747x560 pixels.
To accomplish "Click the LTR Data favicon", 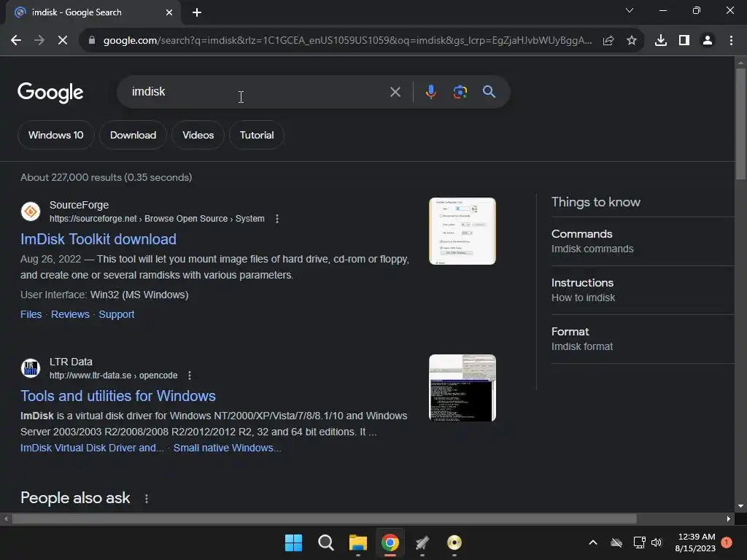I will pos(31,368).
